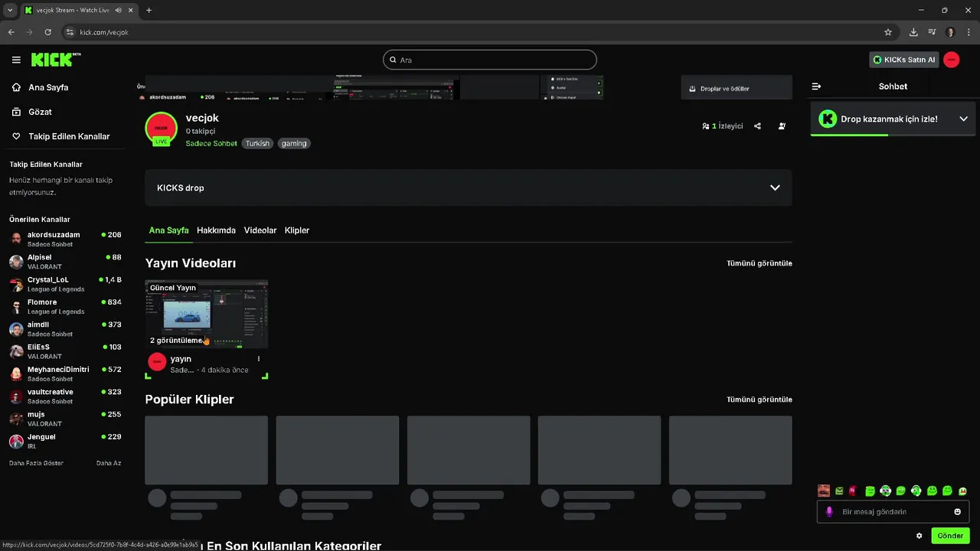Screen dimensions: 980x551
Task: Open the media control icon in browser toolbar
Action: 932,32
